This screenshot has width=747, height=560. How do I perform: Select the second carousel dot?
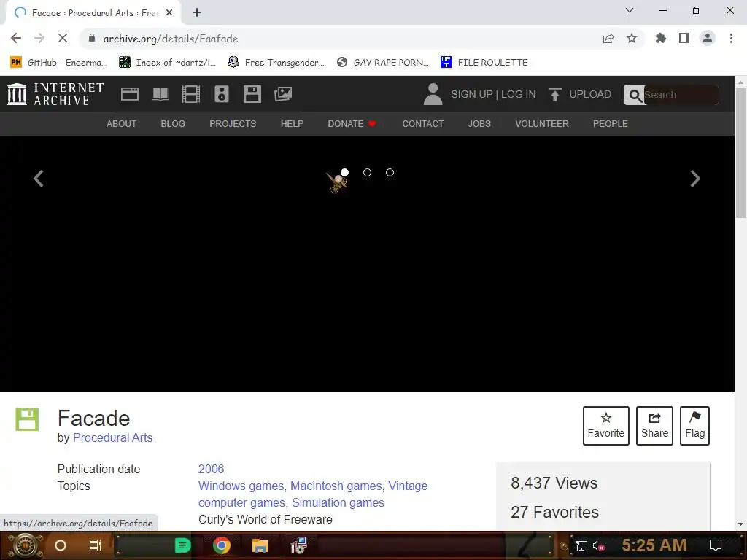click(368, 172)
